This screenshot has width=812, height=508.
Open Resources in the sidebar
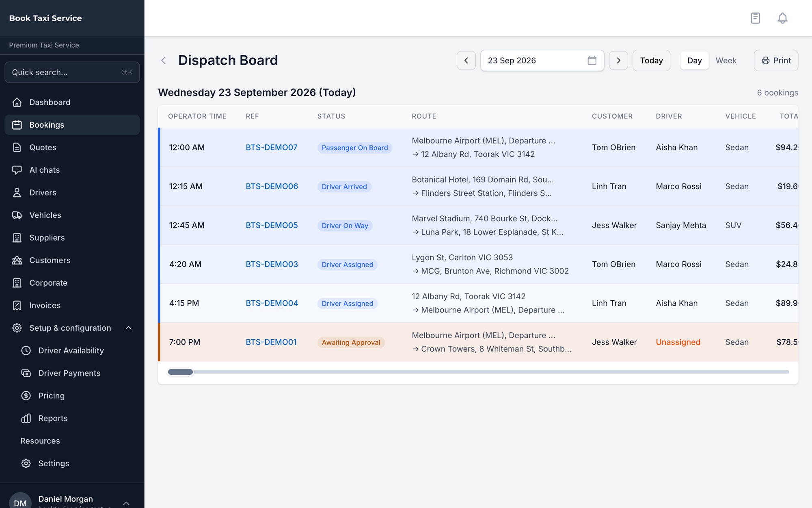pos(40,441)
